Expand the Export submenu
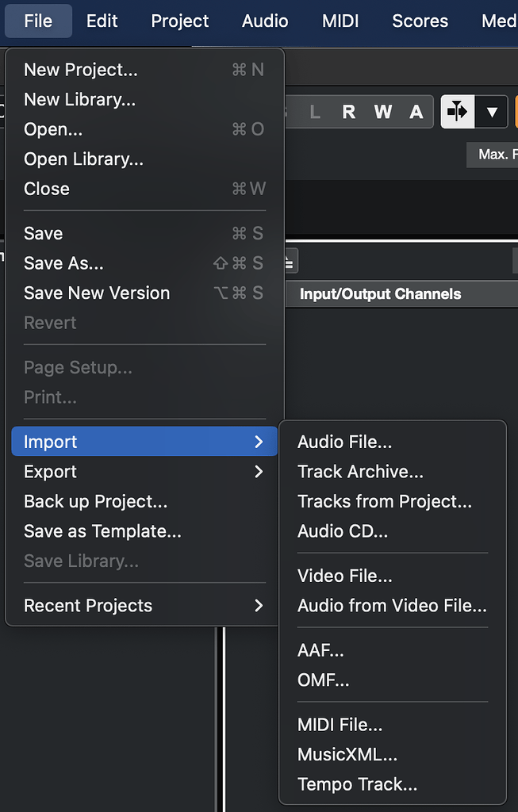 [50, 471]
